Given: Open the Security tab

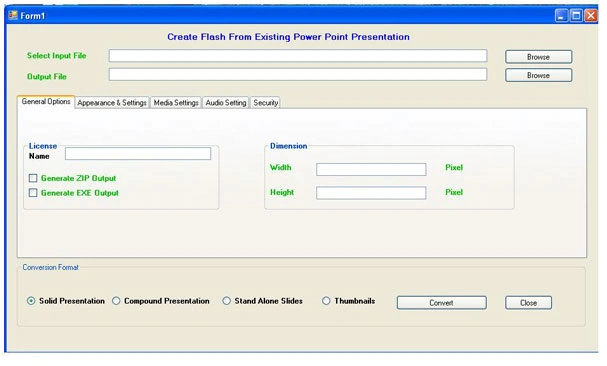Looking at the screenshot, I should [266, 103].
